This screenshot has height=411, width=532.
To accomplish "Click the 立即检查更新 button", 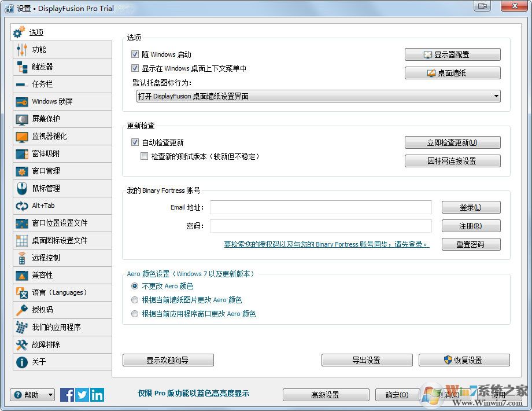I will pos(452,142).
